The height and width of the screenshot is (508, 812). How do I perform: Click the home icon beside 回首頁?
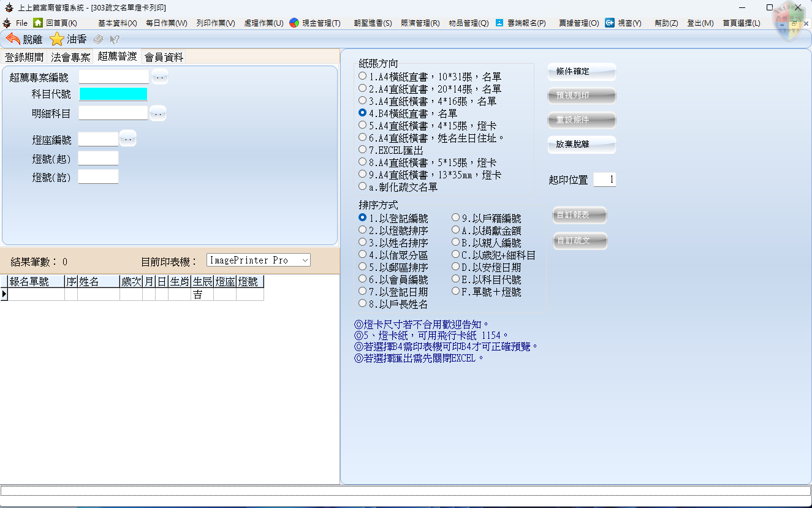pos(38,23)
